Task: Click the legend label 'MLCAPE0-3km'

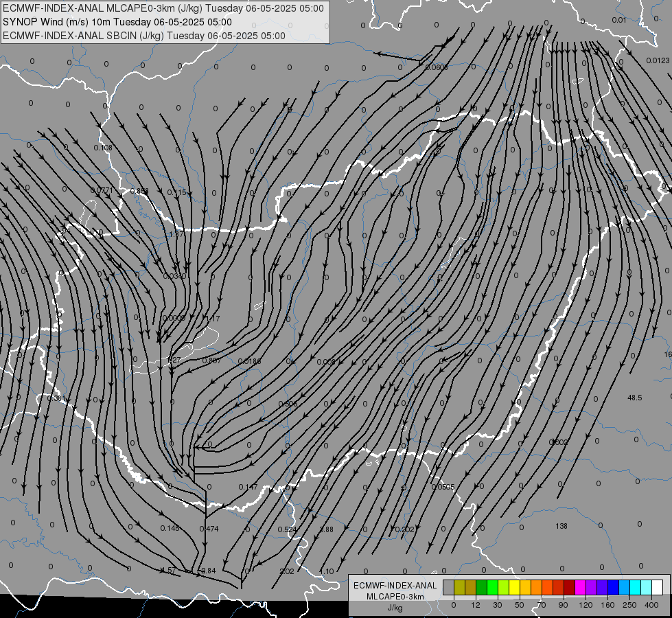Action: click(395, 597)
